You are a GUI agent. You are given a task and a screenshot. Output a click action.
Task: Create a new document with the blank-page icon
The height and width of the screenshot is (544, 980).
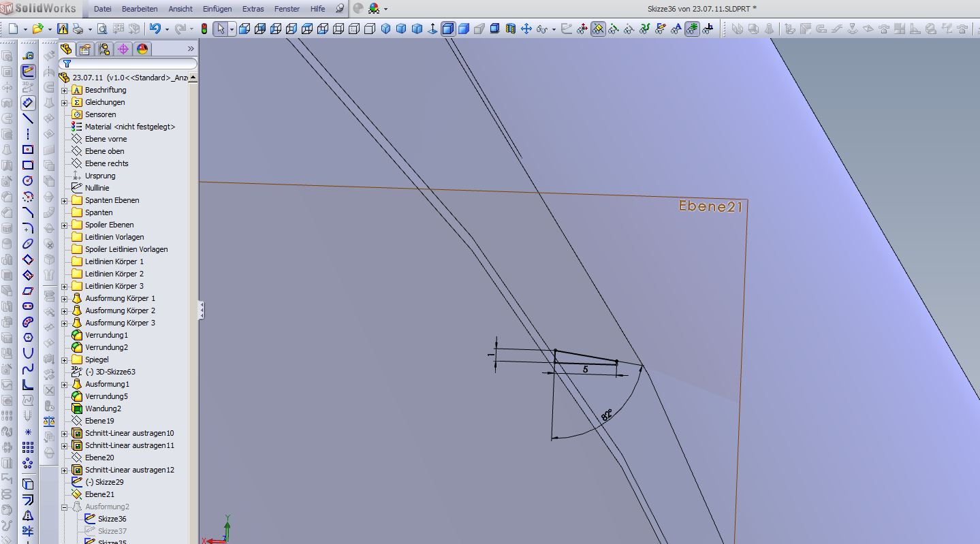point(13,29)
